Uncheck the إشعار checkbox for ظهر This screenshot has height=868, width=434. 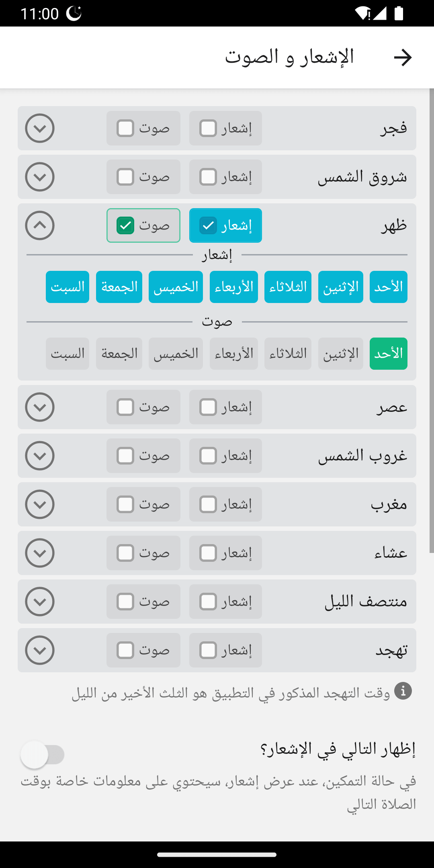(x=208, y=225)
